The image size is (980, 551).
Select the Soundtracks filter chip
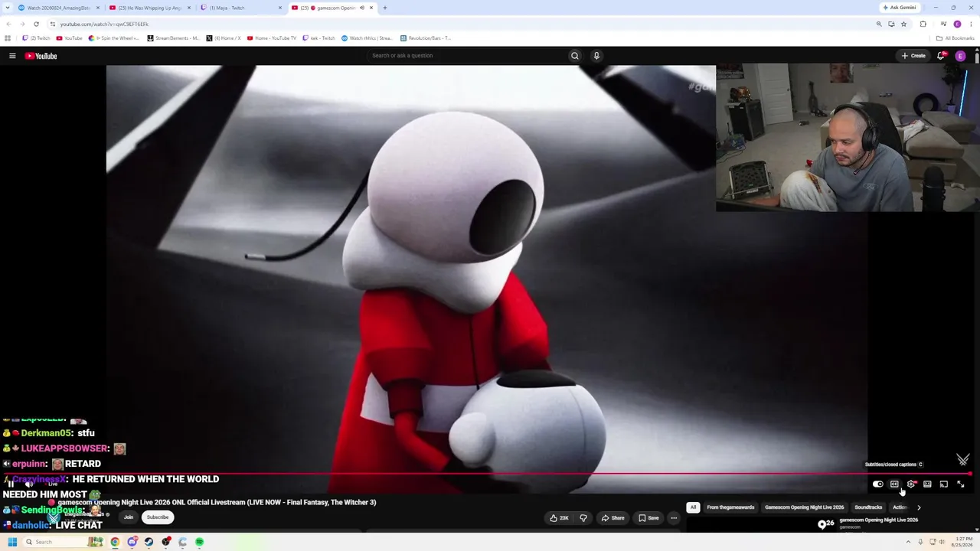(868, 507)
